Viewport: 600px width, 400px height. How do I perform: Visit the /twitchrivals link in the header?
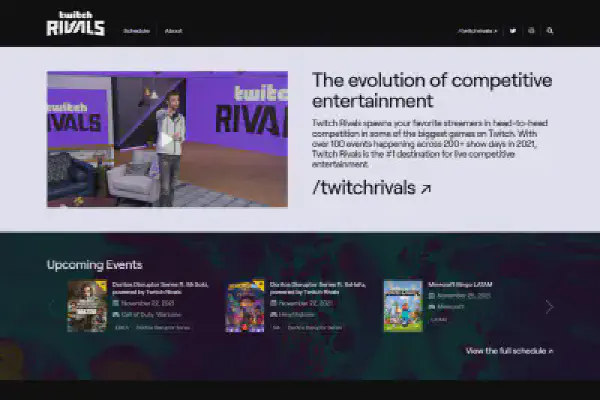point(478,31)
